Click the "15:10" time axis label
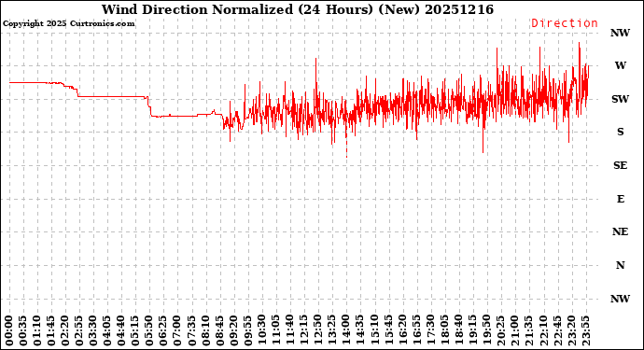Screen dimensions: 644x350 point(374,331)
